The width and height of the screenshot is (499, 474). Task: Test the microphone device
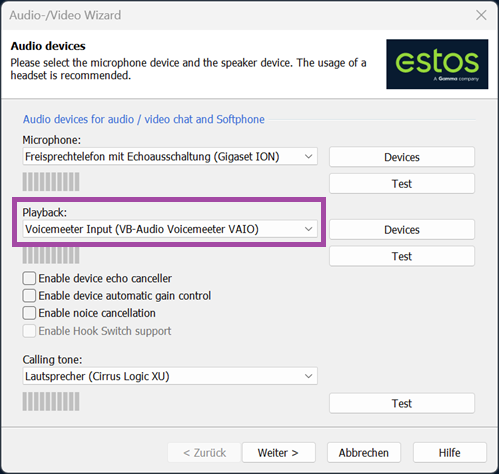pos(402,184)
